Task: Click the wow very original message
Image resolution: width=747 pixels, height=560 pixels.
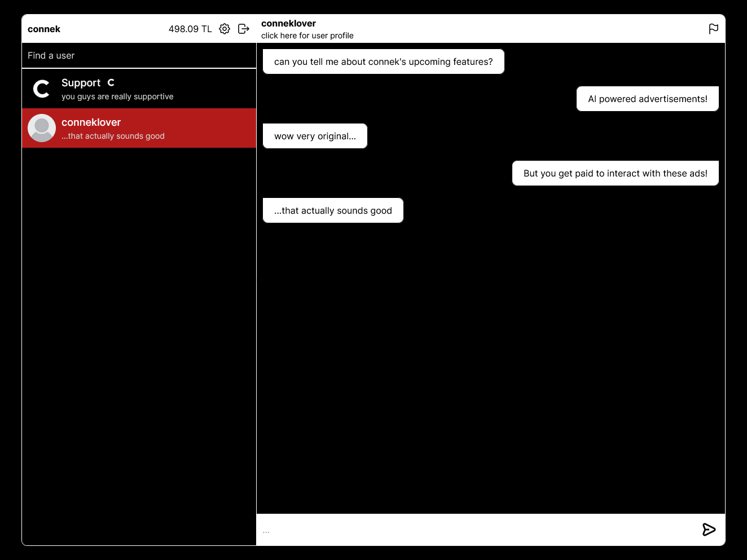Action: [315, 136]
